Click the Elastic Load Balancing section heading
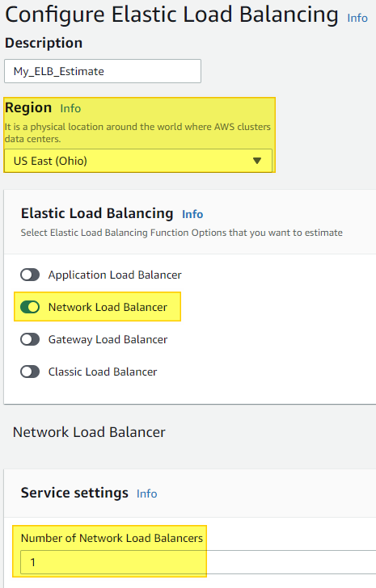 point(97,213)
